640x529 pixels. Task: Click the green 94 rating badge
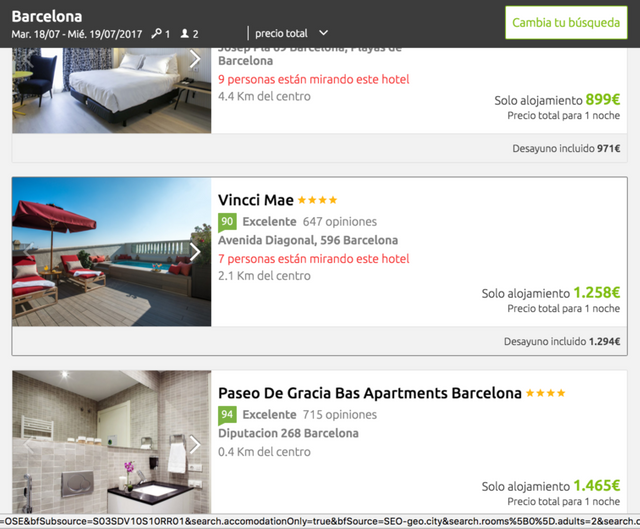pos(227,415)
